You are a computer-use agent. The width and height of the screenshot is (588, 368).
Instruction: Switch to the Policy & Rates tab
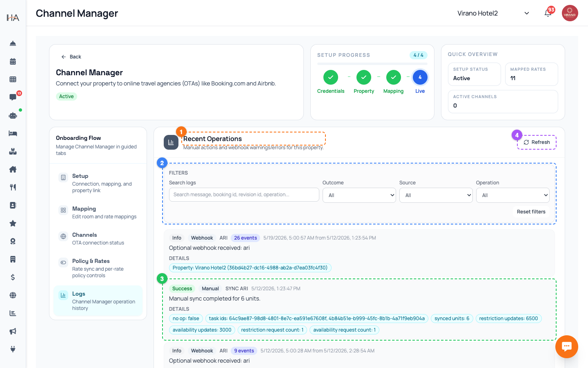[98, 268]
